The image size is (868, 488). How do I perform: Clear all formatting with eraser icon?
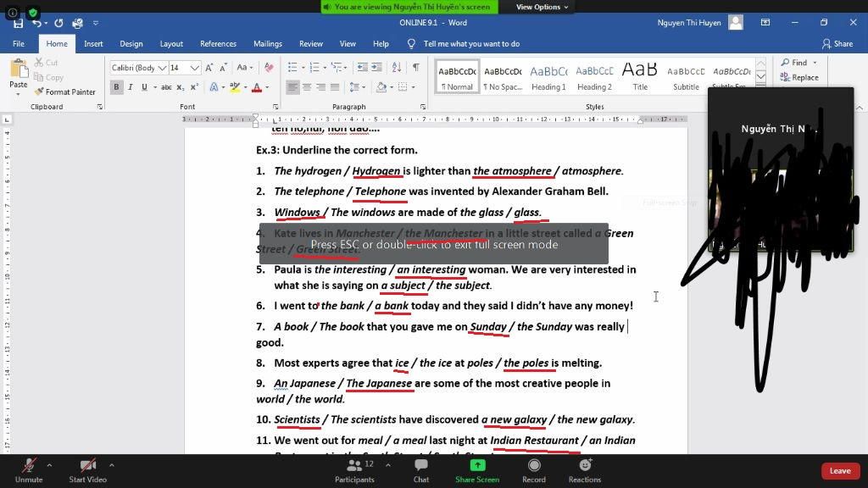(269, 68)
